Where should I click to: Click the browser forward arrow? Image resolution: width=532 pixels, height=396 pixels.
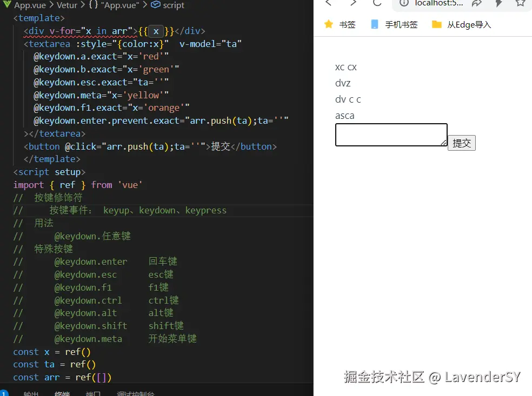point(353,3)
